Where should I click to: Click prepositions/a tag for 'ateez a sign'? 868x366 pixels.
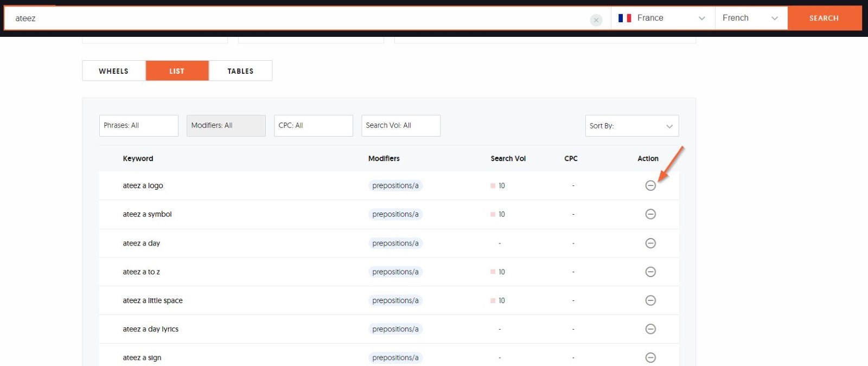pyautogui.click(x=395, y=357)
